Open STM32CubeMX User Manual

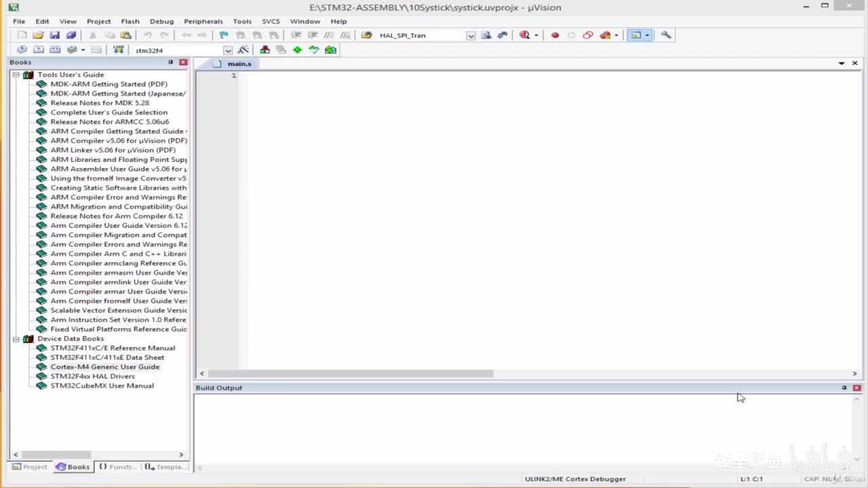click(102, 386)
